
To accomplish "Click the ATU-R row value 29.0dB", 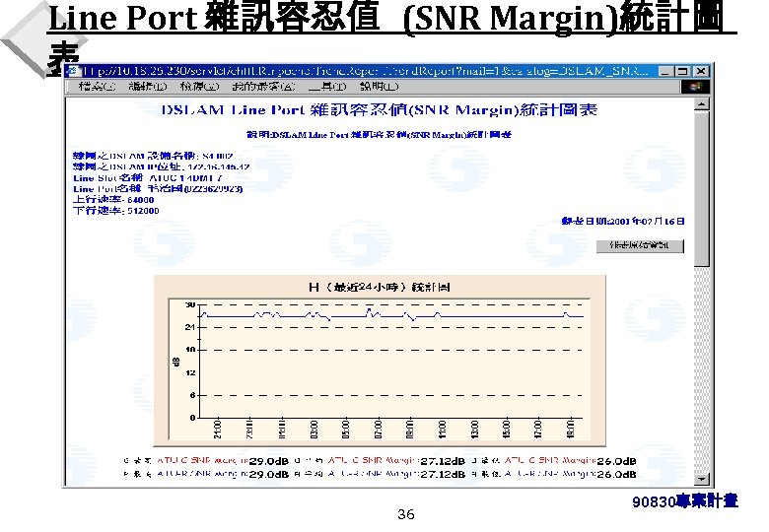I will (269, 474).
